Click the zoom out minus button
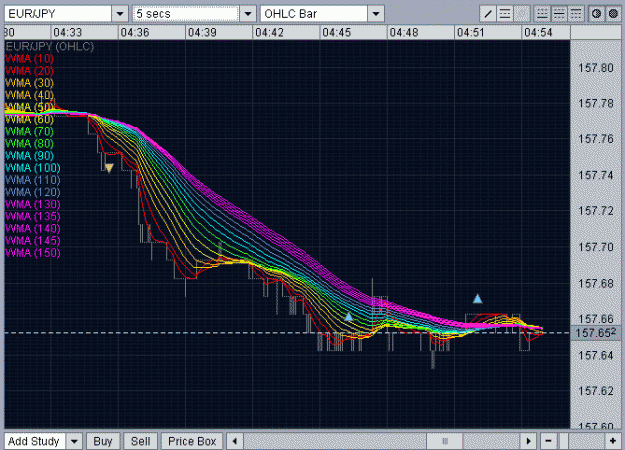The image size is (625, 450). point(548,441)
